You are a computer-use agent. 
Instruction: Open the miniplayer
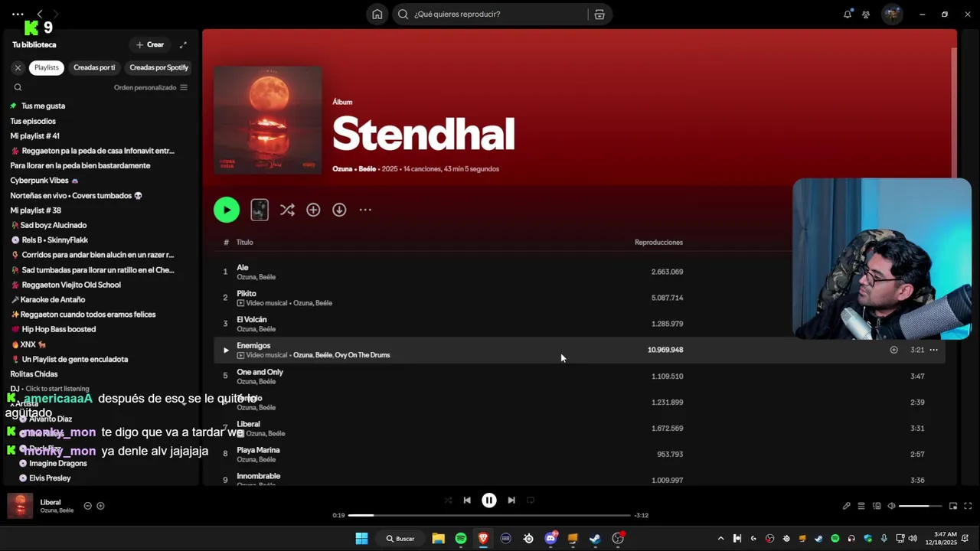pos(953,506)
